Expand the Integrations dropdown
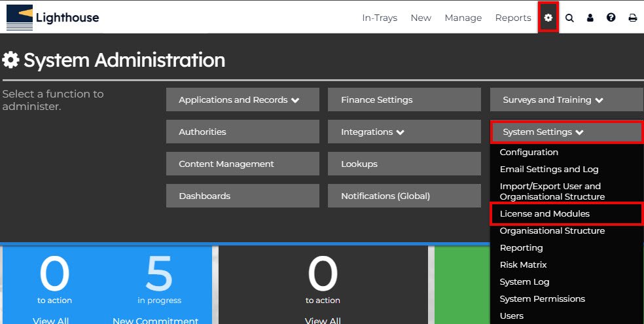644x324 pixels. [404, 132]
